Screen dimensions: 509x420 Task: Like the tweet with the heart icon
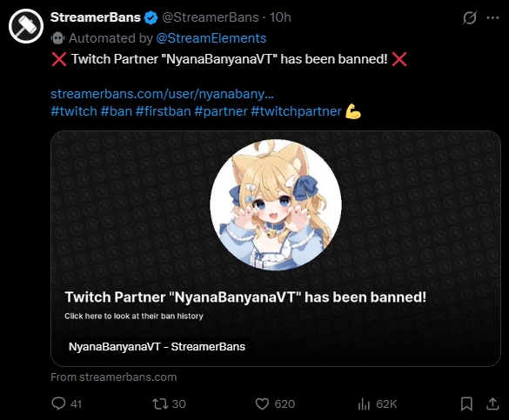[262, 403]
